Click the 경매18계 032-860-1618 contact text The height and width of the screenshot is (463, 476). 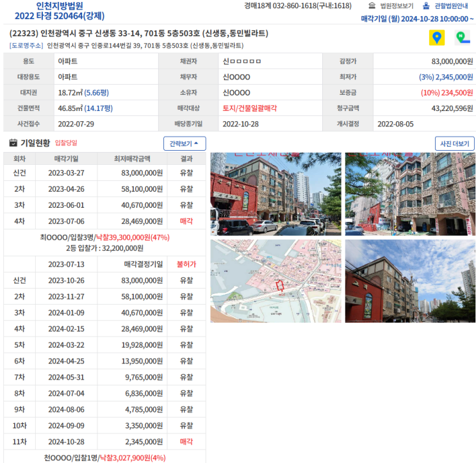(298, 6)
